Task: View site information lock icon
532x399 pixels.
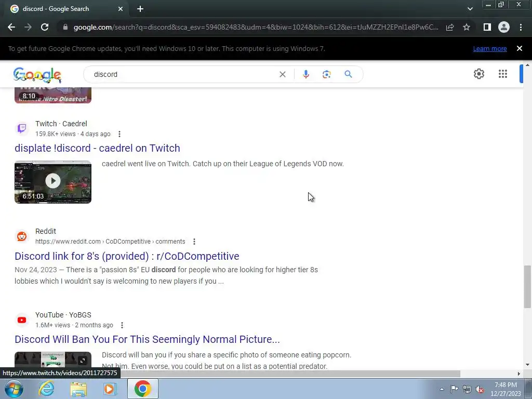Action: coord(65,27)
